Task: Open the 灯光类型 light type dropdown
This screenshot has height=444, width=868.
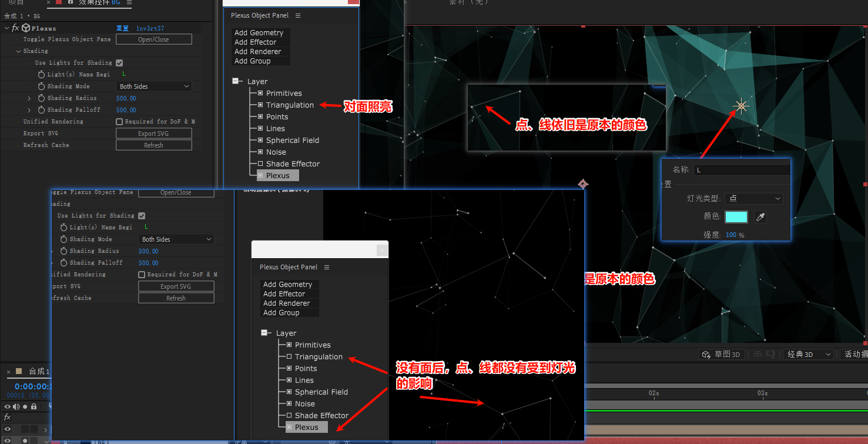Action: click(754, 199)
